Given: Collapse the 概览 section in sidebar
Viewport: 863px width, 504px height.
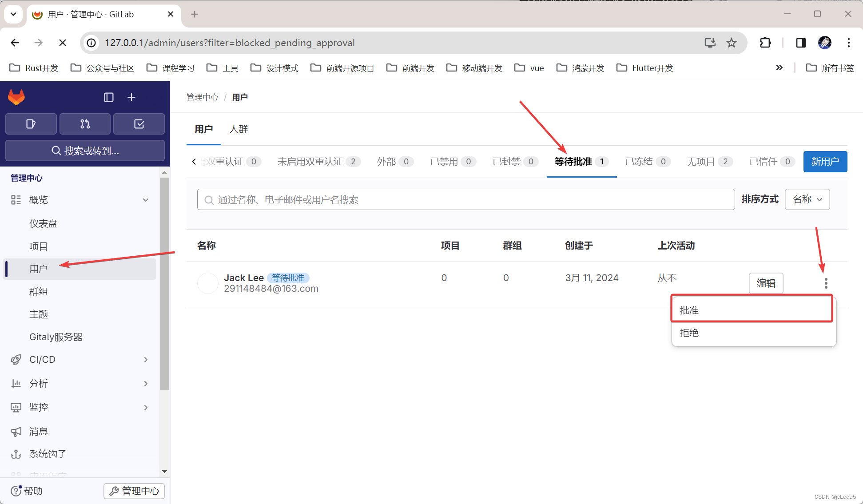Looking at the screenshot, I should pos(146,200).
